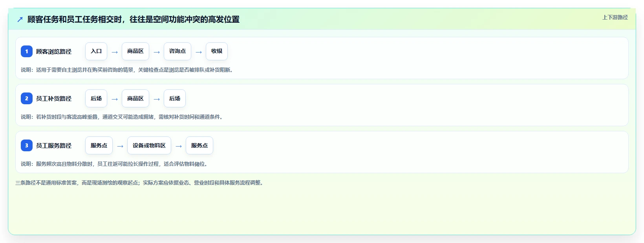
Task: Click the number 1 step badge
Action: [x=27, y=51]
